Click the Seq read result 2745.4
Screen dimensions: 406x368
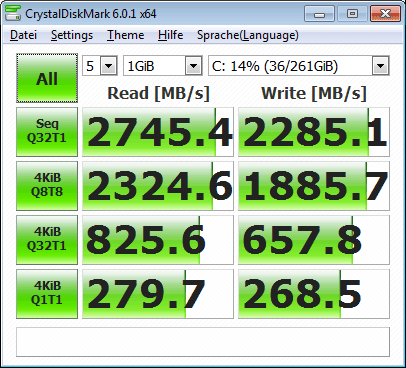pyautogui.click(x=158, y=132)
